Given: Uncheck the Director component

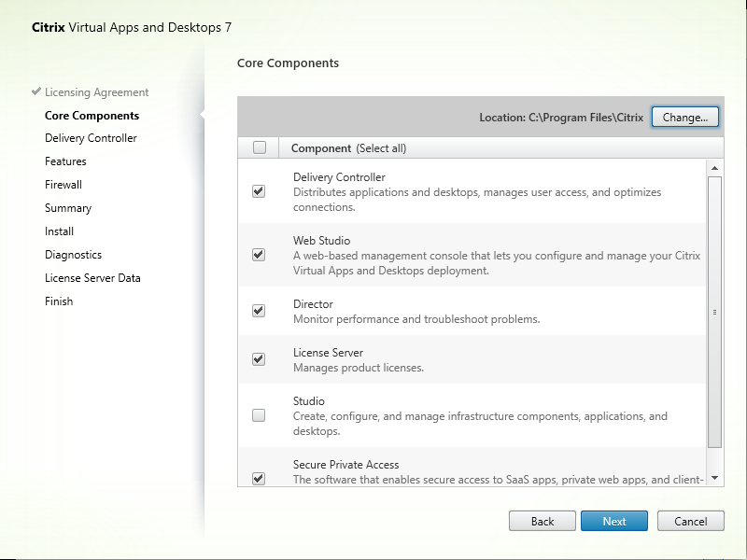Looking at the screenshot, I should click(259, 310).
